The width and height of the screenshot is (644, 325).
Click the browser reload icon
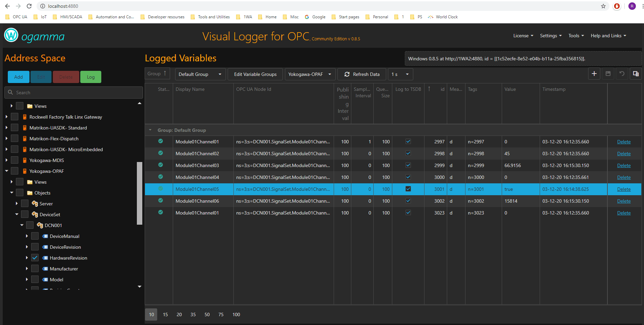(29, 6)
